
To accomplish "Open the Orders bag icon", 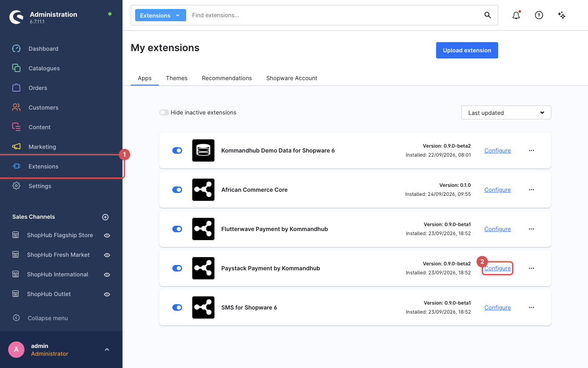I will (x=16, y=88).
